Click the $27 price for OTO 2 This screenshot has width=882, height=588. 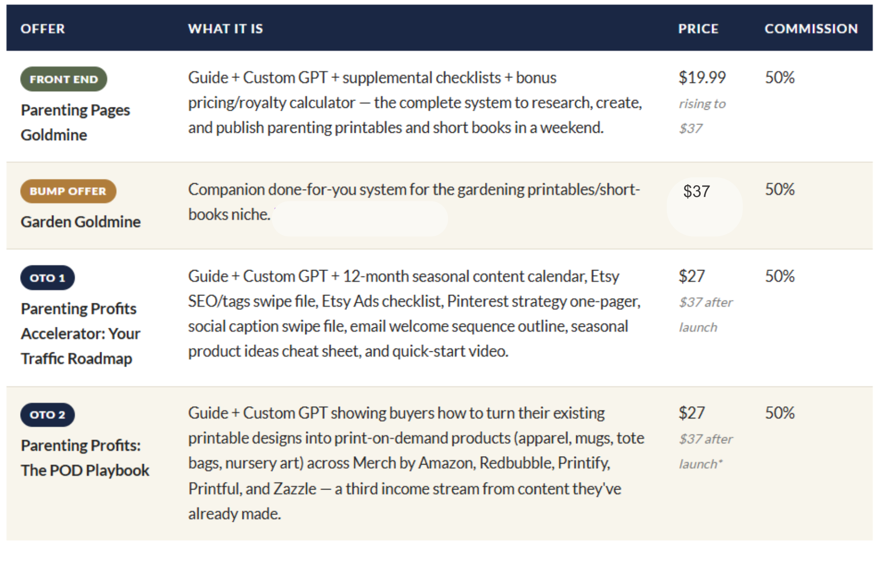coord(691,413)
